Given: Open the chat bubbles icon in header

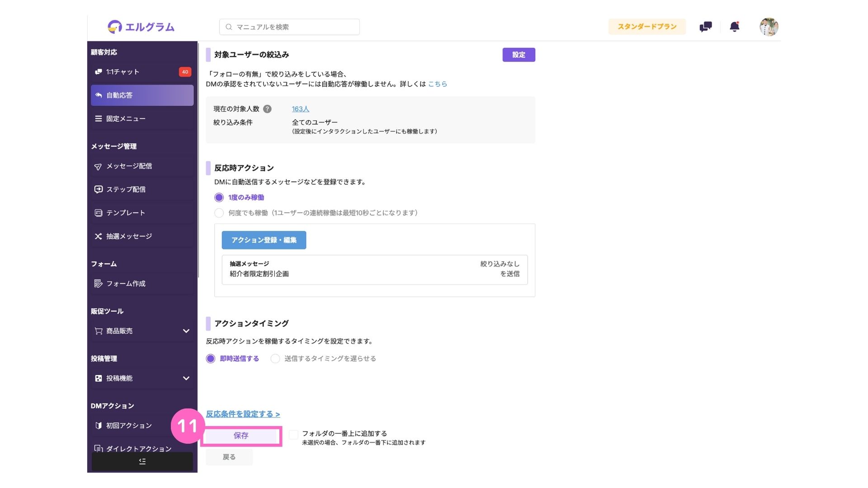Looking at the screenshot, I should pos(705,27).
